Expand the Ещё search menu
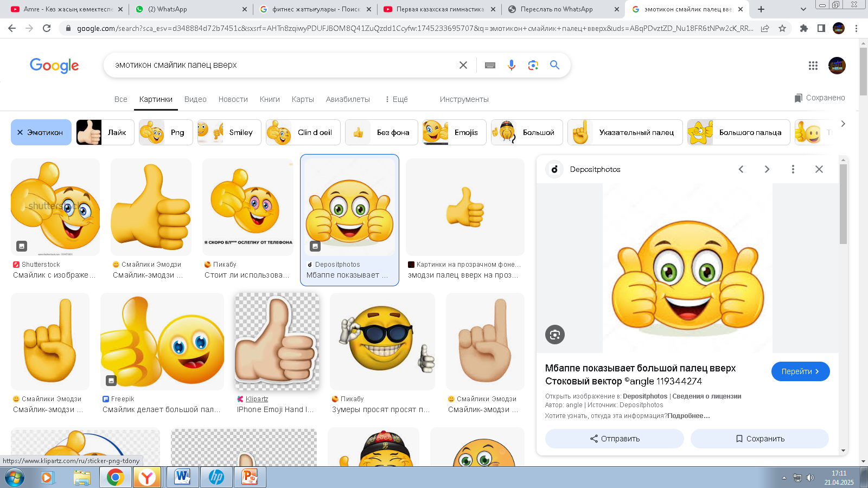 (397, 99)
